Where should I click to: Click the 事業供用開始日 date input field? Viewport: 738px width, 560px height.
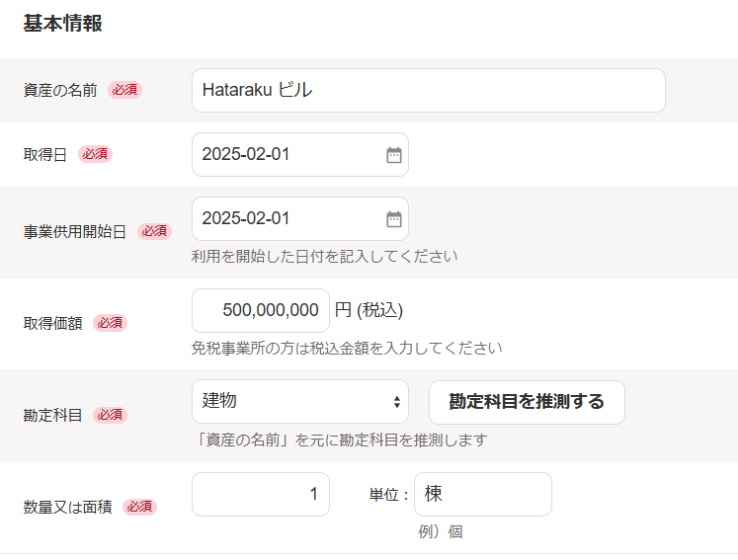(287, 219)
